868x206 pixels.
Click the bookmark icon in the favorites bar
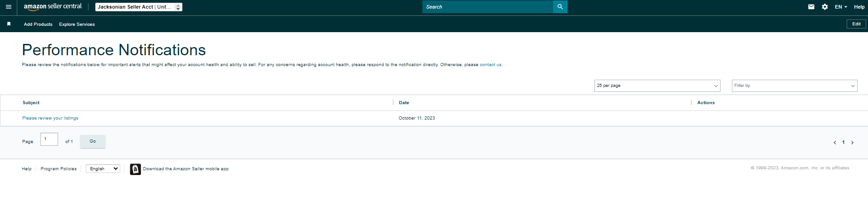9,24
